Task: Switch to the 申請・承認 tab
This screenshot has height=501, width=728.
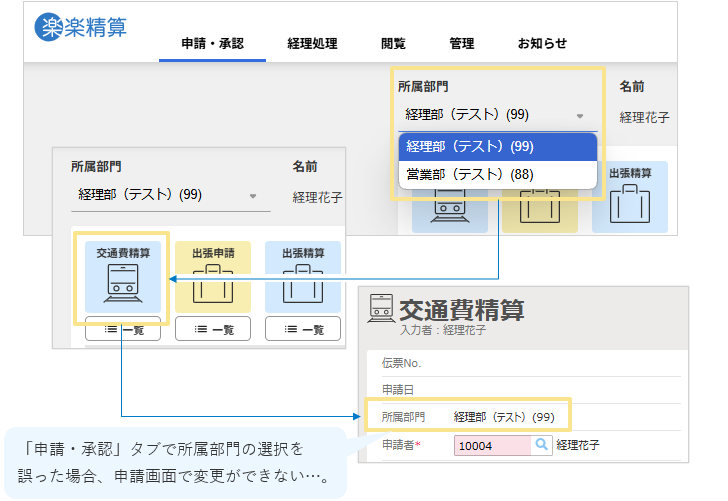Action: point(212,44)
